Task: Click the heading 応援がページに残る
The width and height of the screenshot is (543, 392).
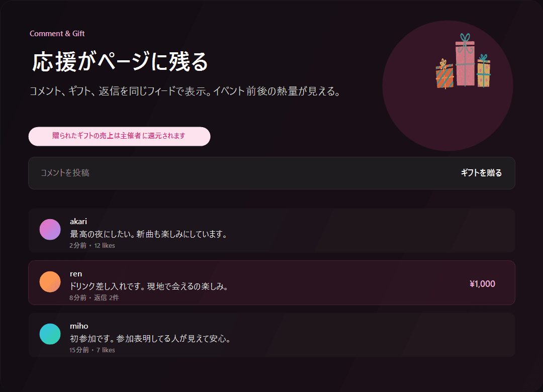Action: pos(120,62)
